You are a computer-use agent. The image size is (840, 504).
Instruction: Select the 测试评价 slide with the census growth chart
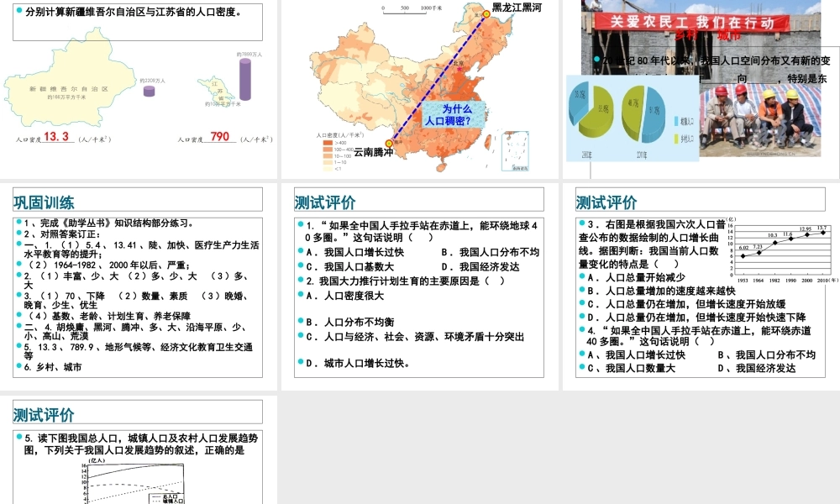(x=701, y=286)
